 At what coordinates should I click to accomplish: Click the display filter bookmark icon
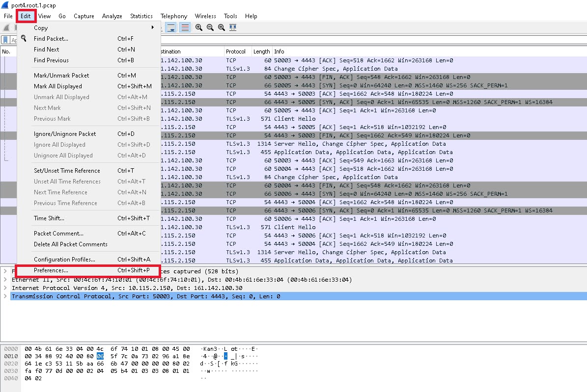coord(5,40)
